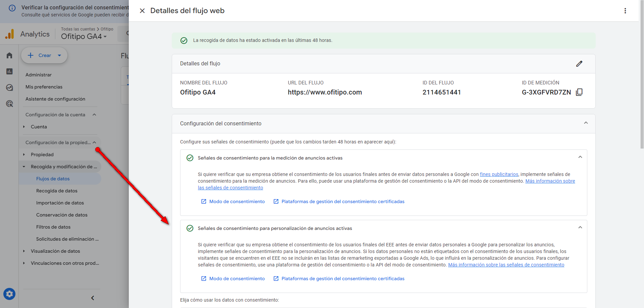644x308 pixels.
Task: Expand the Propiedad tree item
Action: 24,155
